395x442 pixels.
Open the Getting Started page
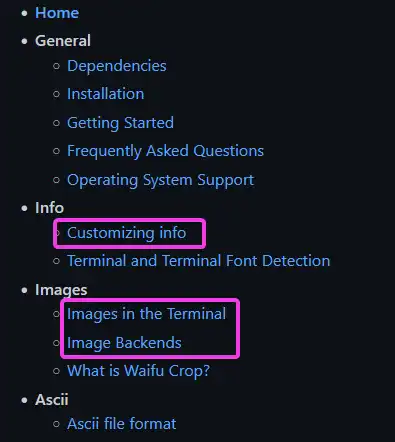(x=120, y=123)
